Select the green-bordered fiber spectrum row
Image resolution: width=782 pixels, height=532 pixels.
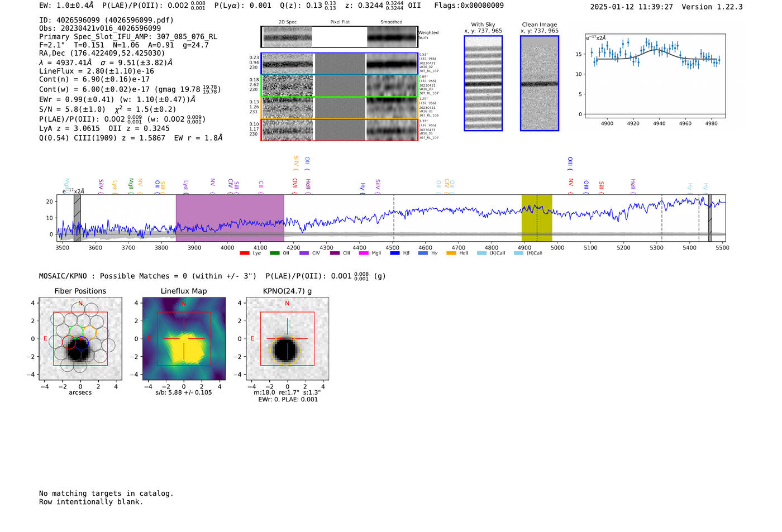point(340,86)
